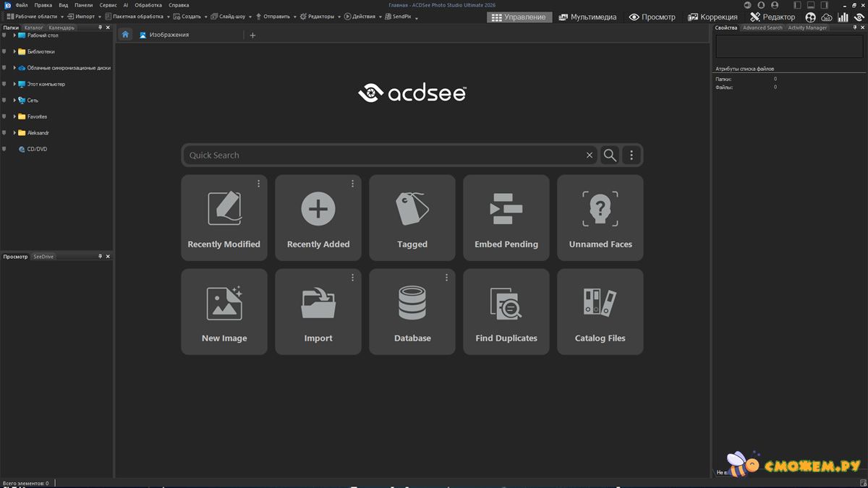This screenshot has width=868, height=488.
Task: Toggle Easy-Select marker beside Библиотеки
Action: (4, 51)
